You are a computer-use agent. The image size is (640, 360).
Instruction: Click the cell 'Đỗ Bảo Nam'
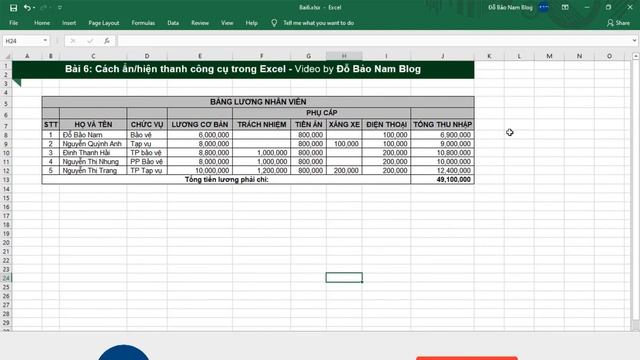pyautogui.click(x=93, y=135)
